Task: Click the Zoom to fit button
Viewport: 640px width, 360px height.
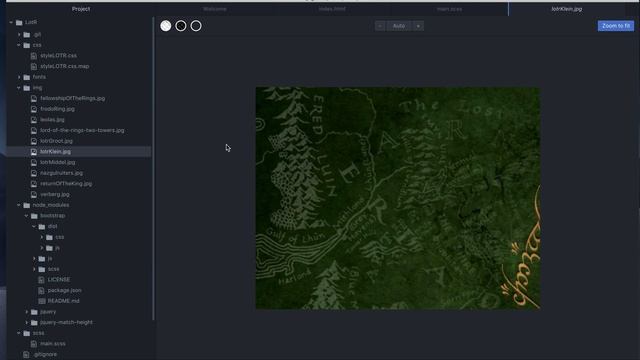Action: (616, 26)
